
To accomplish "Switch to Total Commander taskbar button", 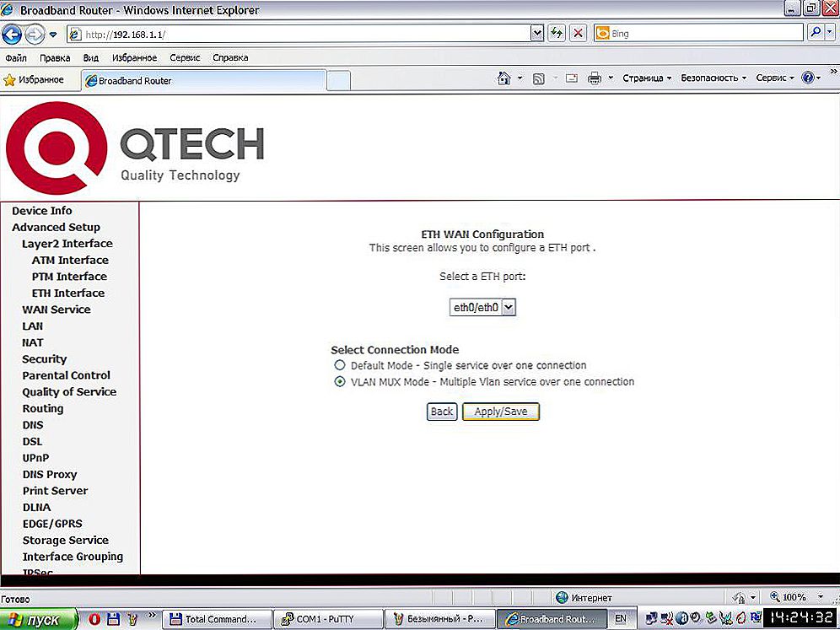I will click(x=217, y=619).
